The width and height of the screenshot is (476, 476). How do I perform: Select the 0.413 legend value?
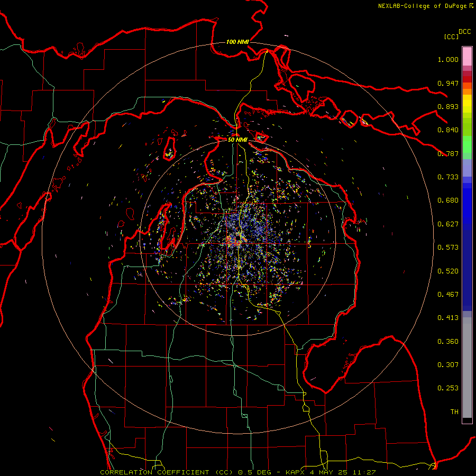[x=448, y=318]
